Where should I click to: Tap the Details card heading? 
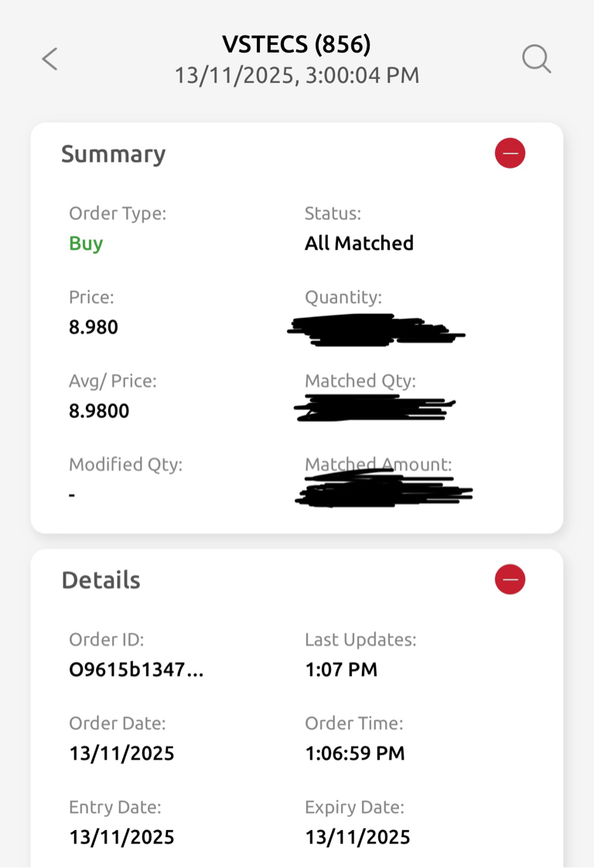tap(101, 580)
